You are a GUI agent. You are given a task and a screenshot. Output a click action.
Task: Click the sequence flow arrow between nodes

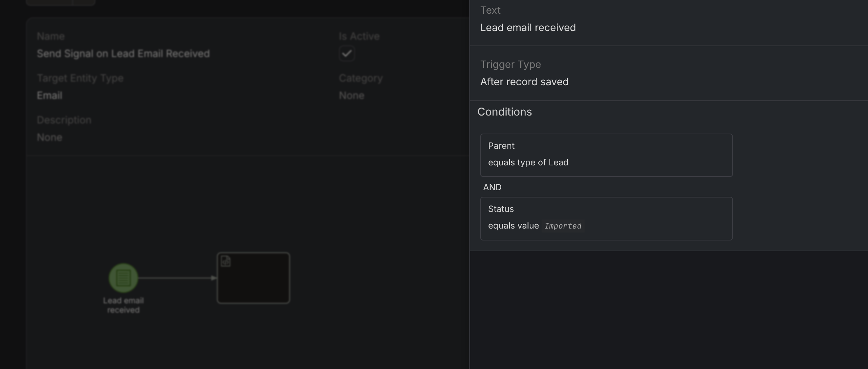[177, 278]
